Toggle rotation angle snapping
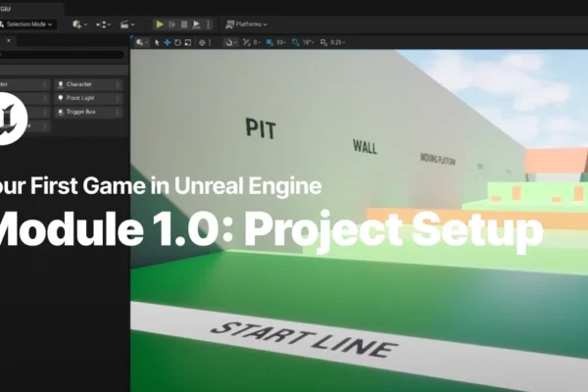 [x=303, y=43]
